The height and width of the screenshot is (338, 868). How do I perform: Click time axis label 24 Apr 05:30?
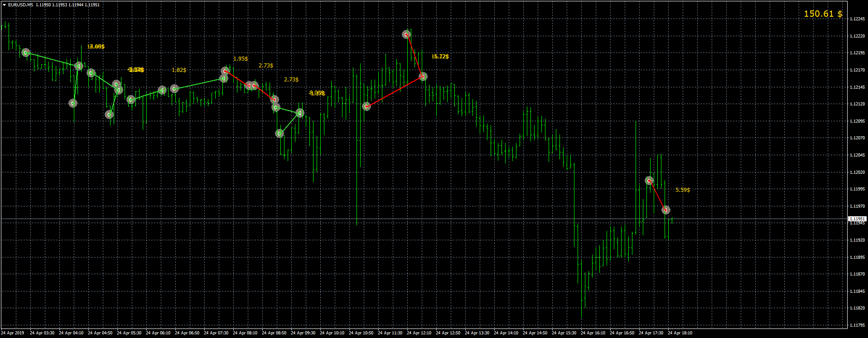(x=129, y=333)
